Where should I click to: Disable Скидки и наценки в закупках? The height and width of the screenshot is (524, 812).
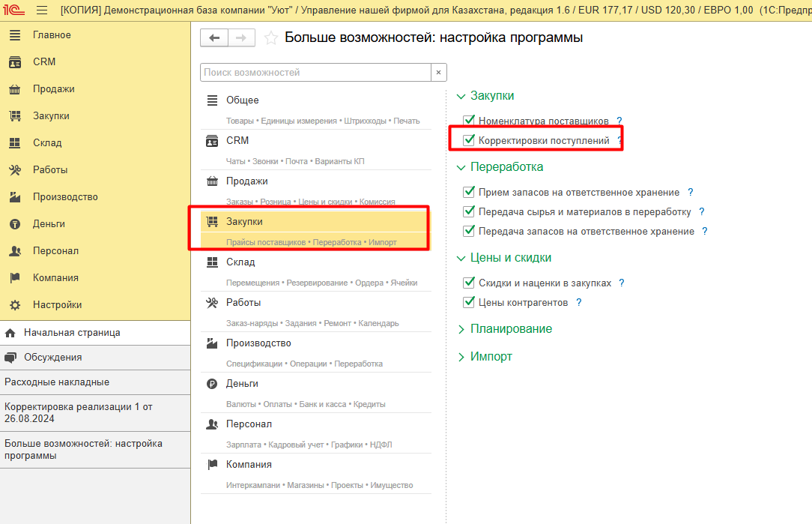point(470,283)
